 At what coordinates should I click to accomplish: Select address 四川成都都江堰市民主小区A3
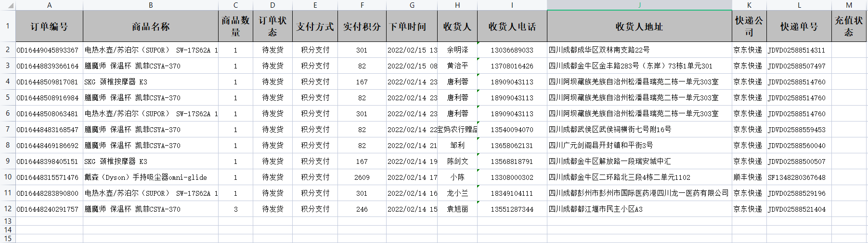(639, 209)
